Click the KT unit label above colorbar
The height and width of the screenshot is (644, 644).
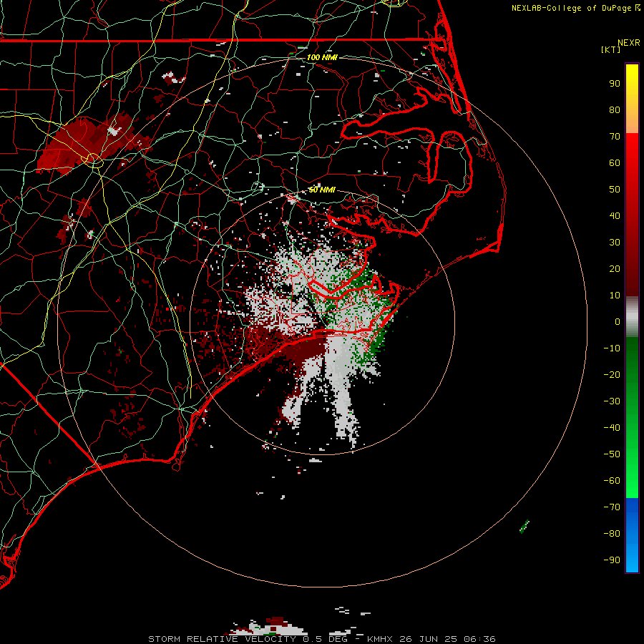tap(611, 49)
